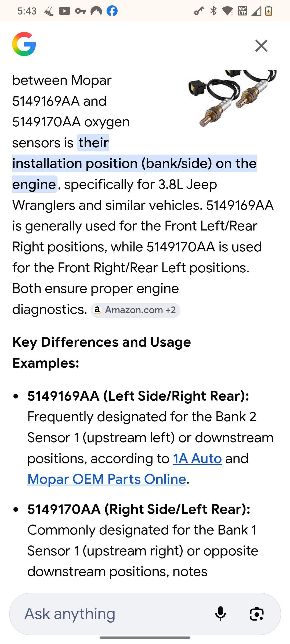The image size is (290, 644).
Task: Open the 1A Auto link
Action: (x=197, y=459)
